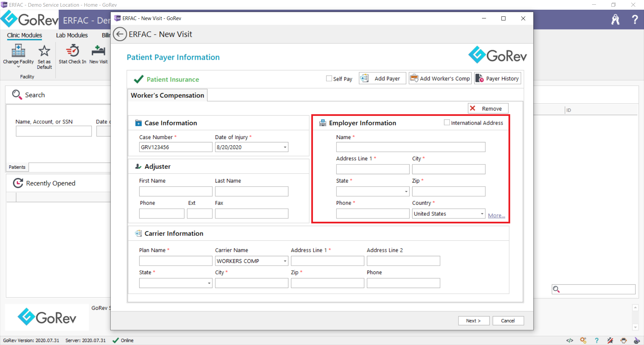644x345 pixels.
Task: Click the carrier Address Line 2 field
Action: tap(403, 261)
